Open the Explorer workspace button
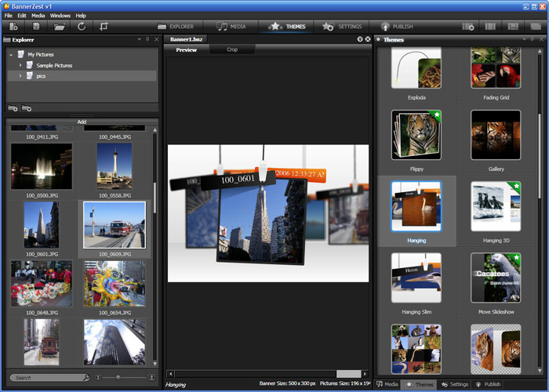 [x=176, y=27]
